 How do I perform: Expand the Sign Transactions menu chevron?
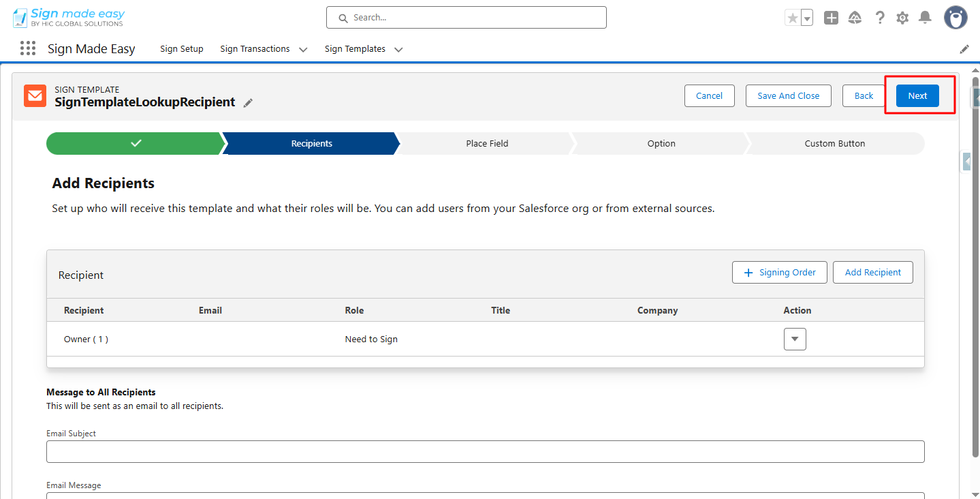coord(303,49)
